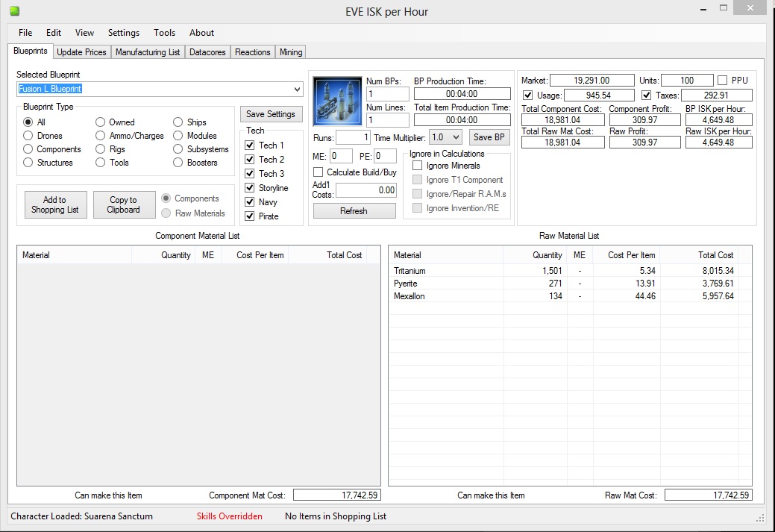Click the Save BP button
This screenshot has width=775, height=532.
coord(489,137)
